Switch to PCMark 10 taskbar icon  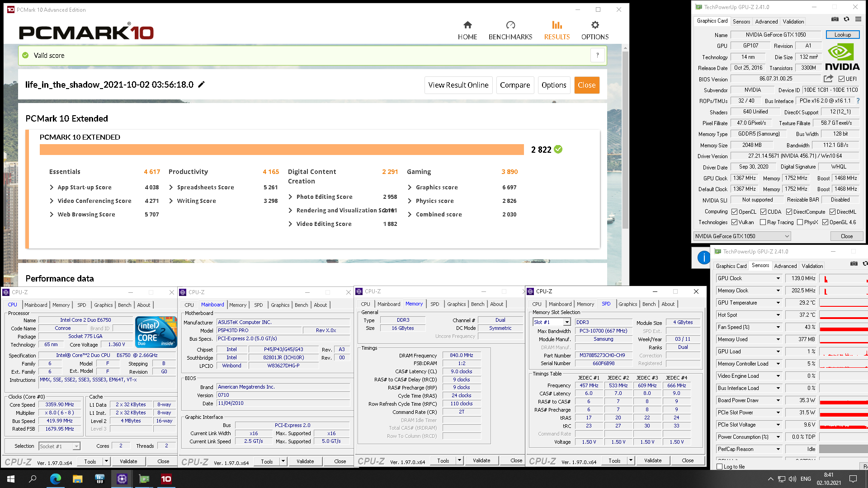(x=166, y=479)
